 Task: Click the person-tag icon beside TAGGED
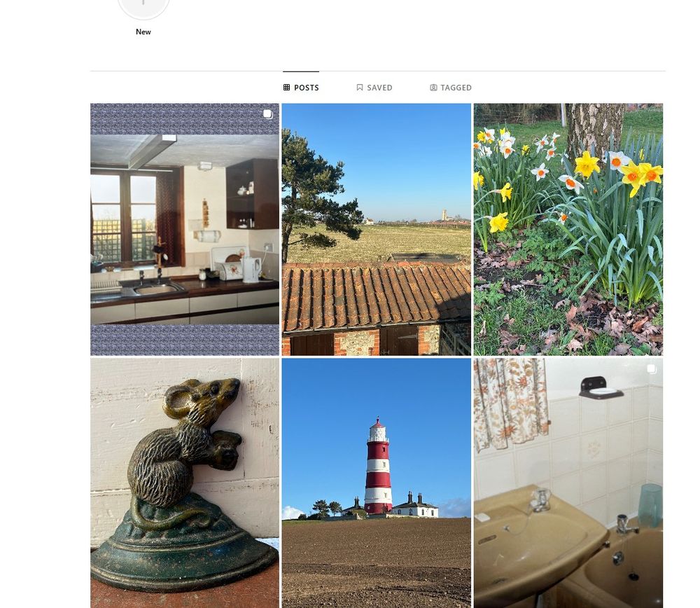click(x=433, y=88)
